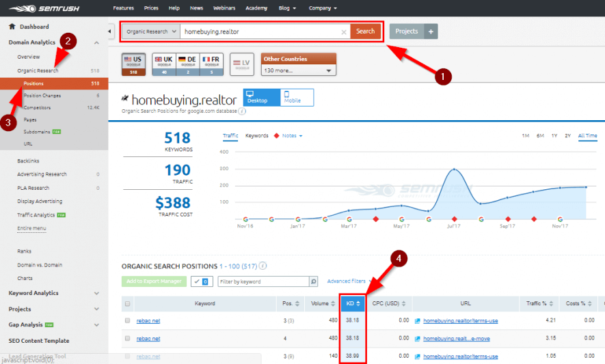Open Backlinks in sidebar
The image size is (605, 364).
pos(28,160)
